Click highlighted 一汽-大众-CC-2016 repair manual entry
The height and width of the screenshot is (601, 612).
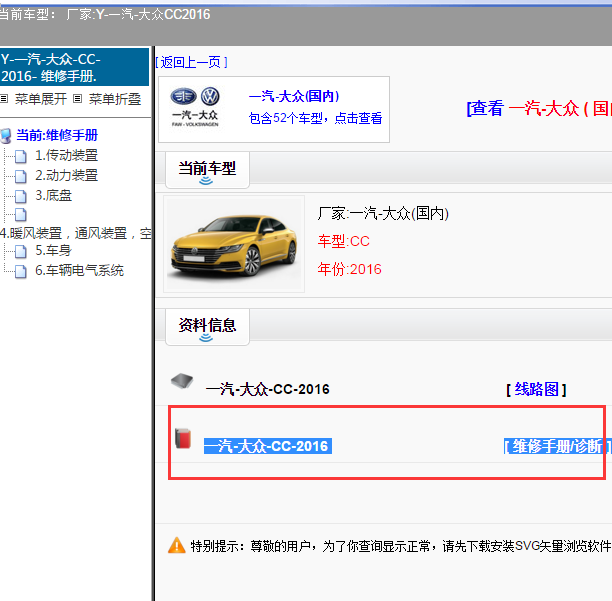point(268,446)
